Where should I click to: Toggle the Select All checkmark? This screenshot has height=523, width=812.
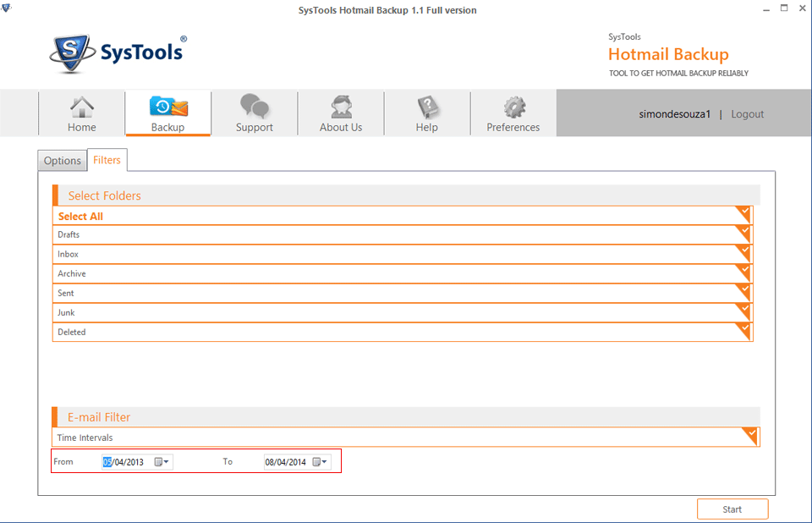click(x=743, y=213)
